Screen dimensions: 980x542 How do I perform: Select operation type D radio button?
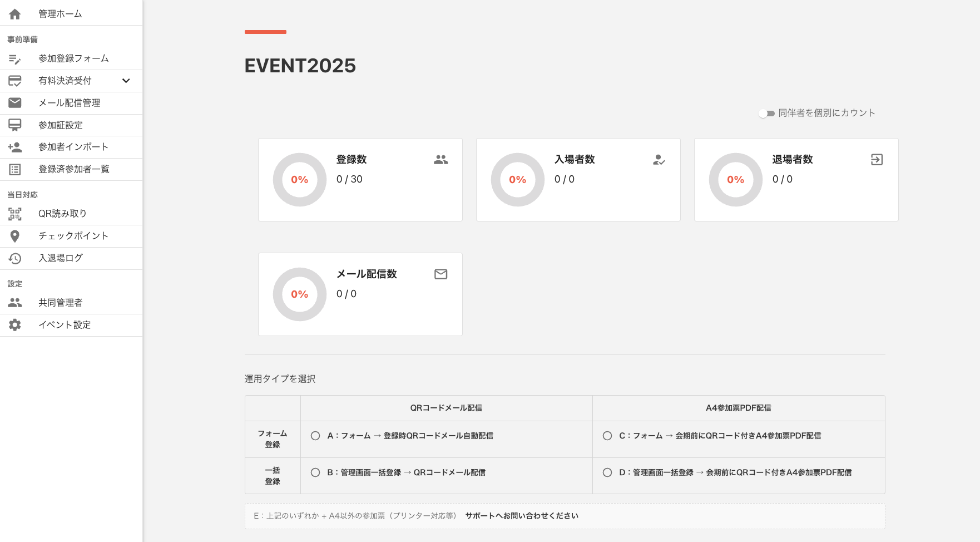607,472
